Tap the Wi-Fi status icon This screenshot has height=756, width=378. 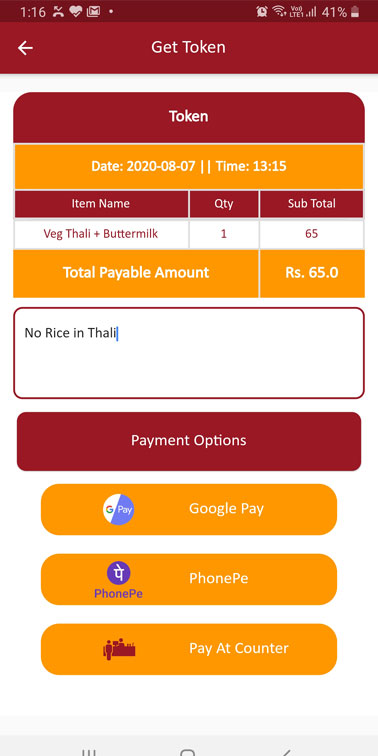tap(279, 11)
